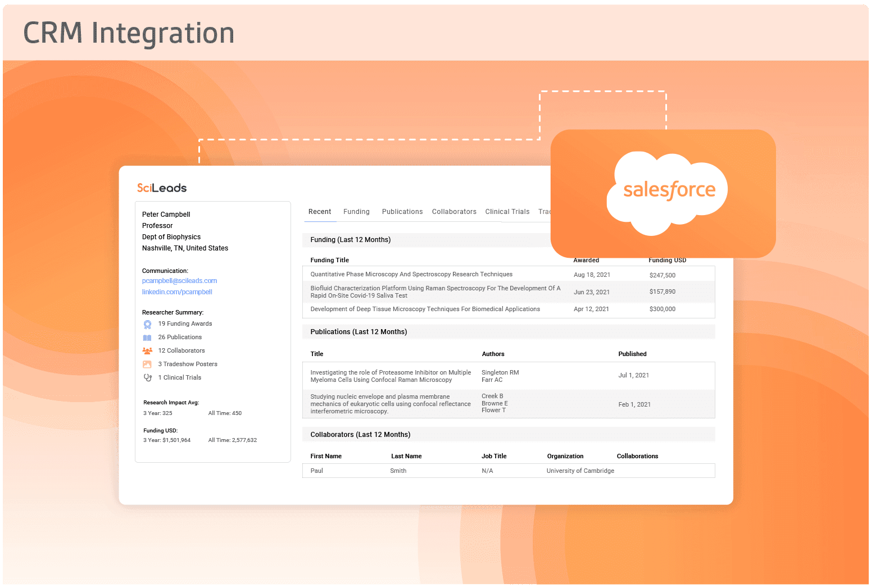Click the Aug 18, 2021 awarded date
The width and height of the screenshot is (871, 588).
pos(592,275)
